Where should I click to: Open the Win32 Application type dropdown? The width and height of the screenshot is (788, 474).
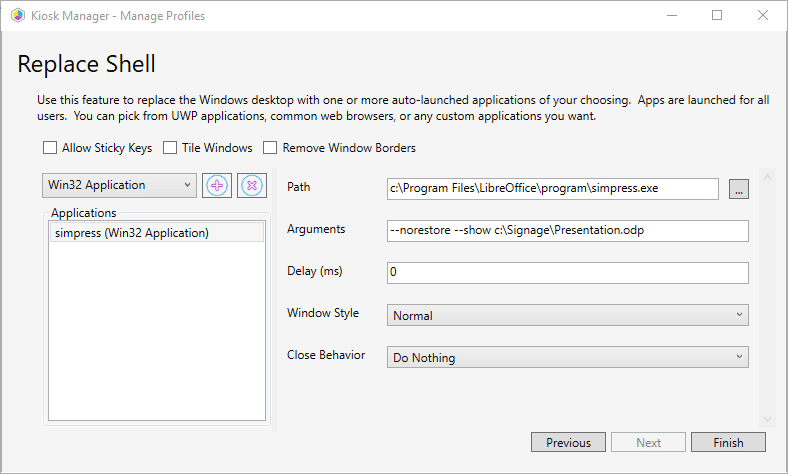click(120, 185)
